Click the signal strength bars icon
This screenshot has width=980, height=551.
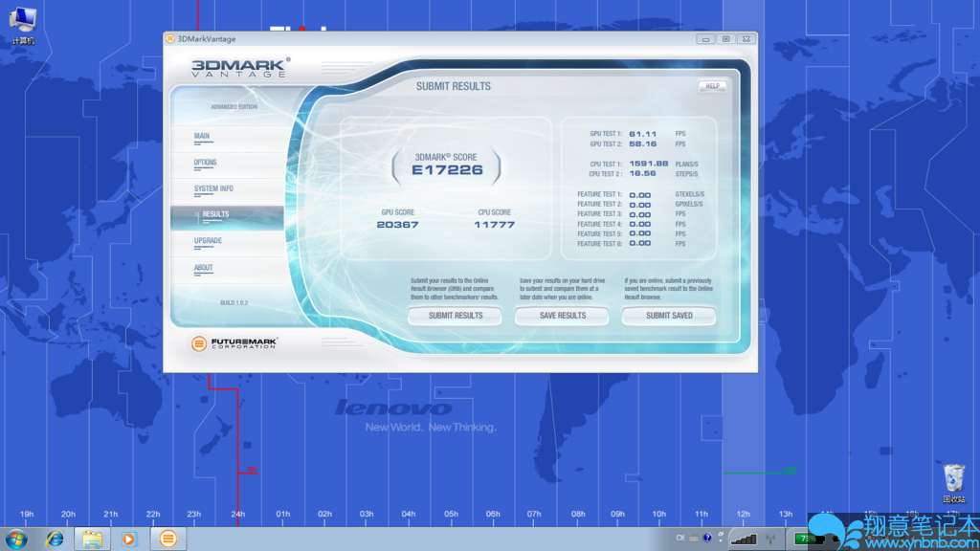click(x=744, y=539)
